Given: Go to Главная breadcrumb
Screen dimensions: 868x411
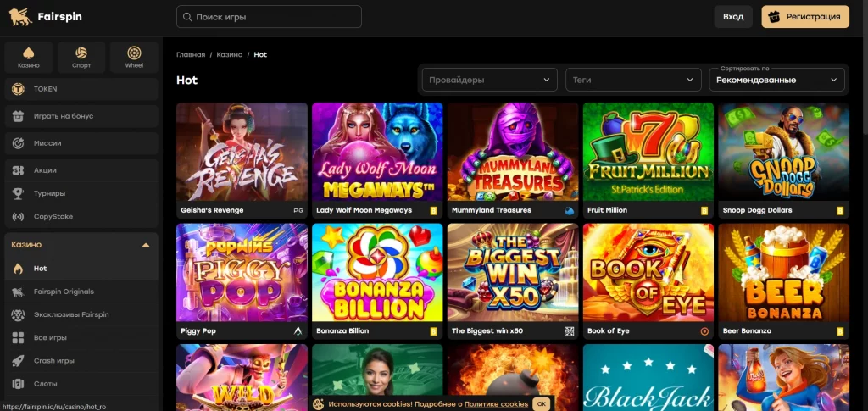Looking at the screenshot, I should (191, 55).
